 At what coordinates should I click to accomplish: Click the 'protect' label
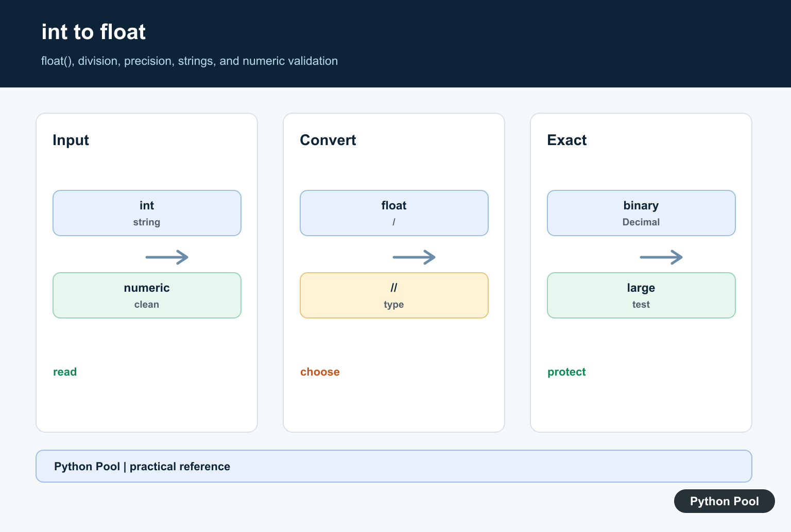[566, 372]
